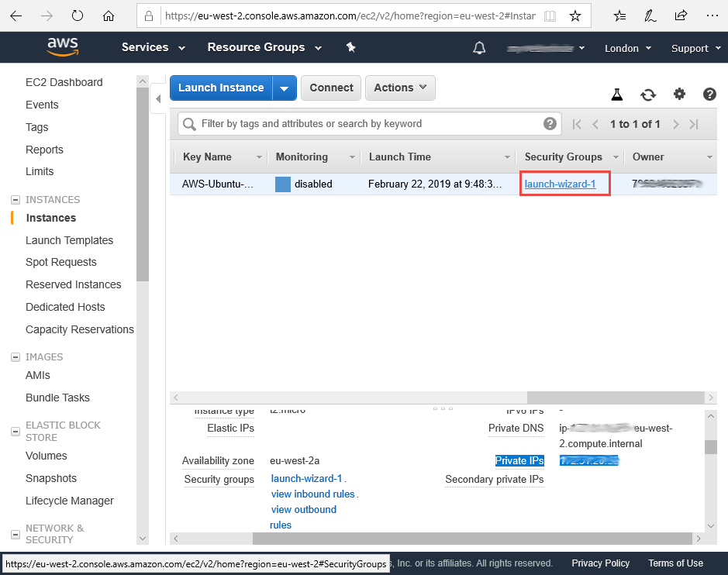This screenshot has height=575, width=728.
Task: Open the help question mark icon
Action: coord(709,95)
